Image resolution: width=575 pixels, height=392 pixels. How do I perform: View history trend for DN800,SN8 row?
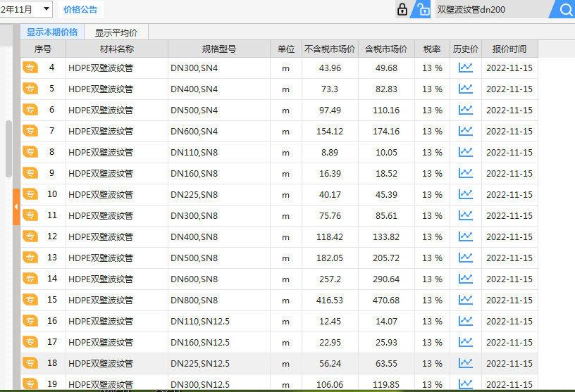(465, 300)
